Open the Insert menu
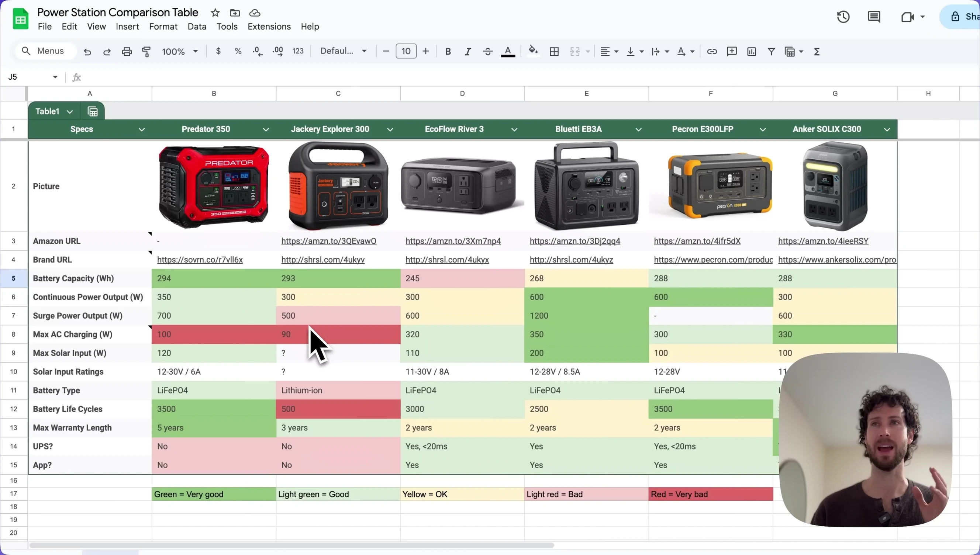Viewport: 980px width, 555px height. 127,27
